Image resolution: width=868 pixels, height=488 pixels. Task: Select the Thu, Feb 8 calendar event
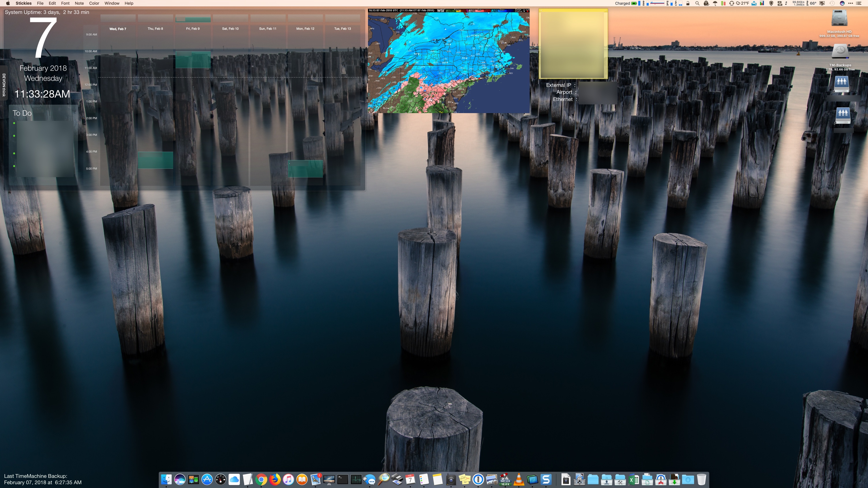(x=155, y=160)
